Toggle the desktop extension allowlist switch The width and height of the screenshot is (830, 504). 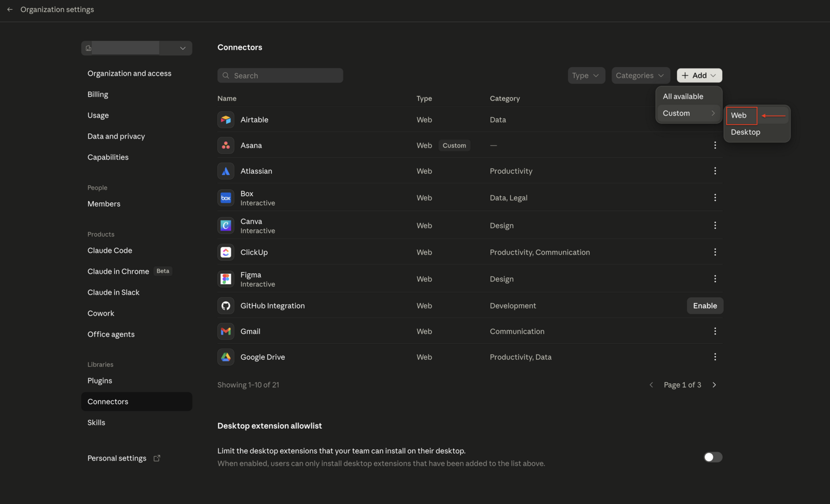pyautogui.click(x=713, y=457)
